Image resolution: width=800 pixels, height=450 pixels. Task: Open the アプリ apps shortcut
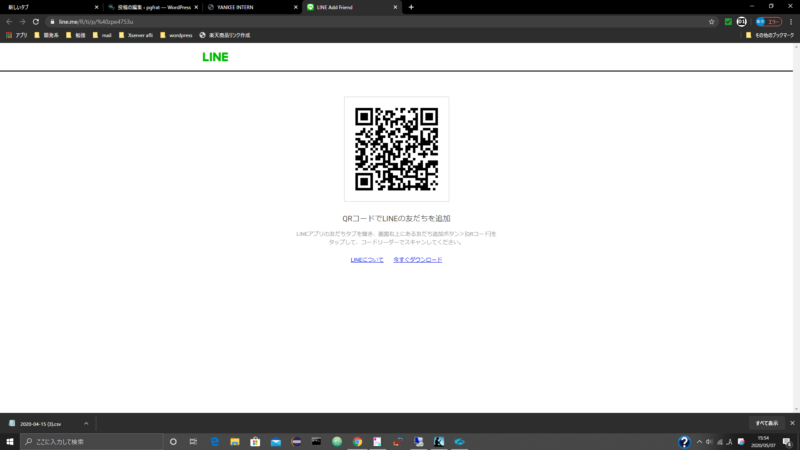[x=17, y=35]
